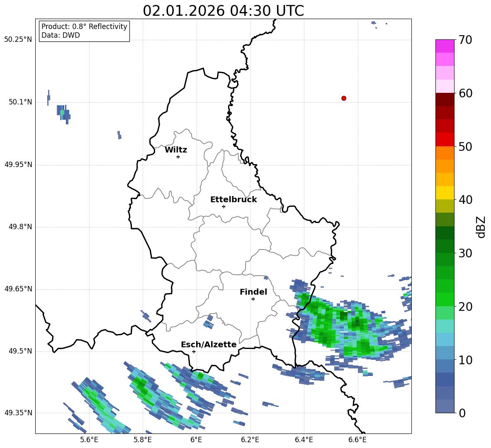
Task: Select the Ettelbruck label
Action: click(x=233, y=200)
